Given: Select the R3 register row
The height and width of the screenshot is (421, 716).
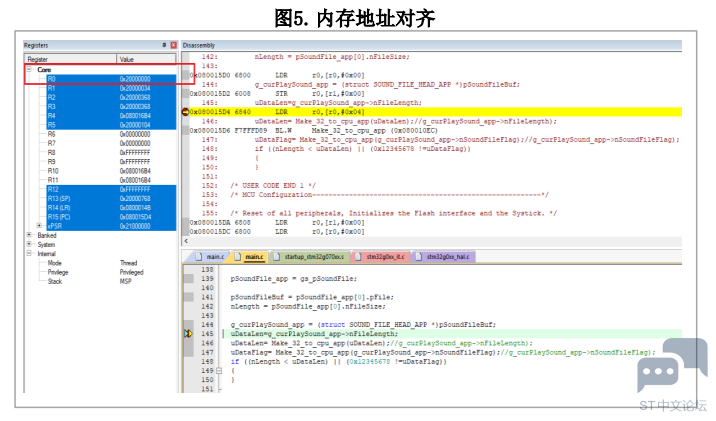Looking at the screenshot, I should [x=111, y=106].
